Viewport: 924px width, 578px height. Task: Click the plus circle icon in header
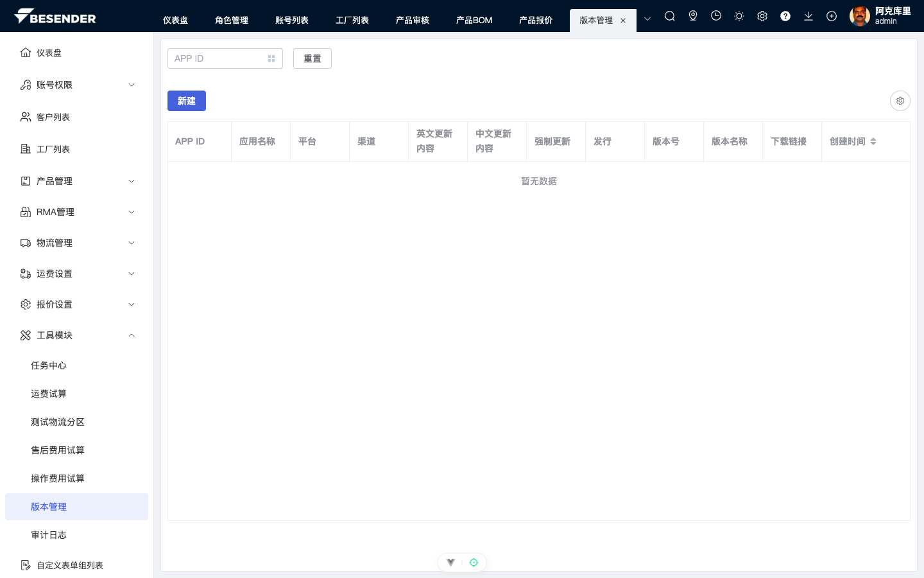click(x=832, y=16)
